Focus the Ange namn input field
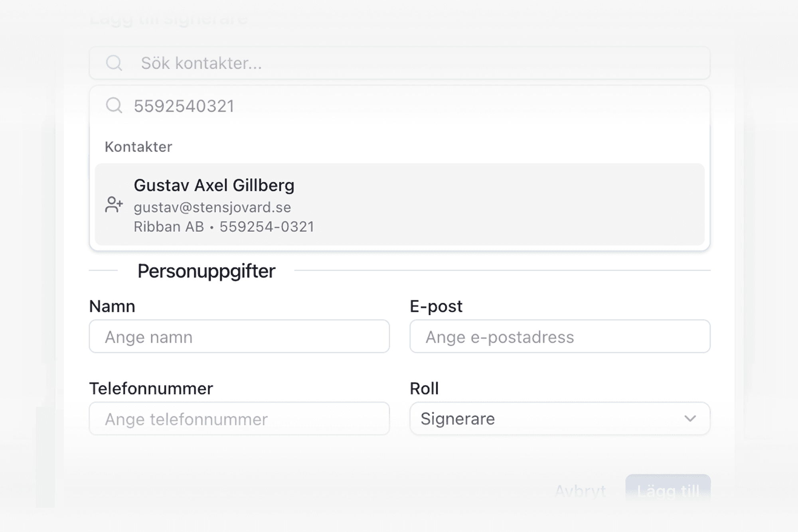 tap(239, 337)
